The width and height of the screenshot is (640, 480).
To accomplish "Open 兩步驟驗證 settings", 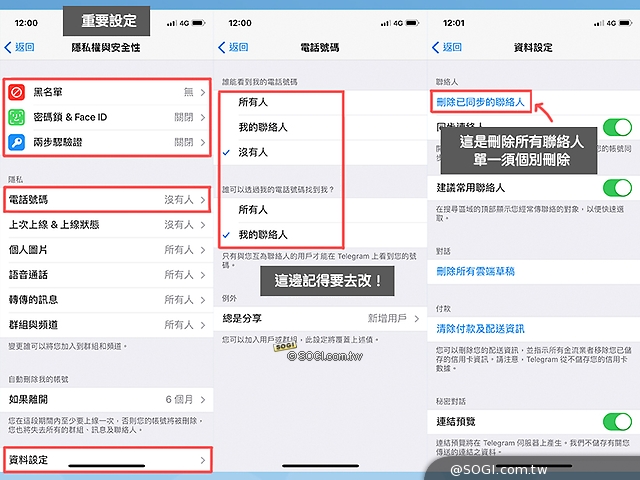I will 107,142.
